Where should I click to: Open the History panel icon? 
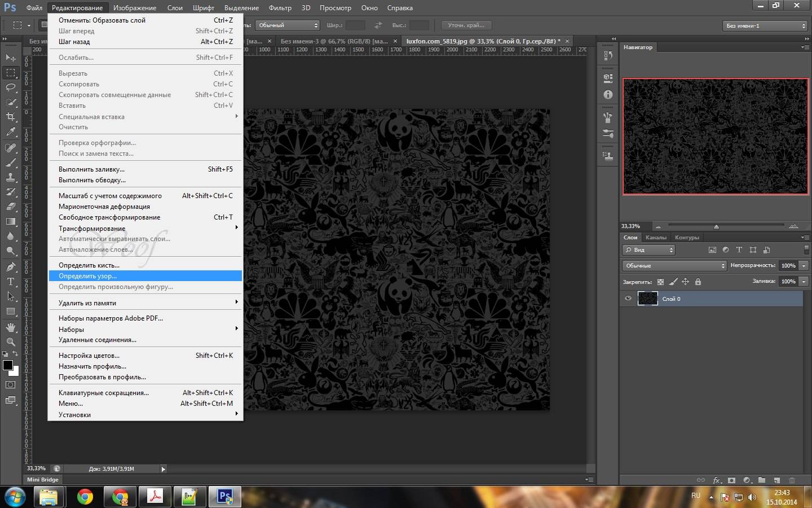point(608,55)
